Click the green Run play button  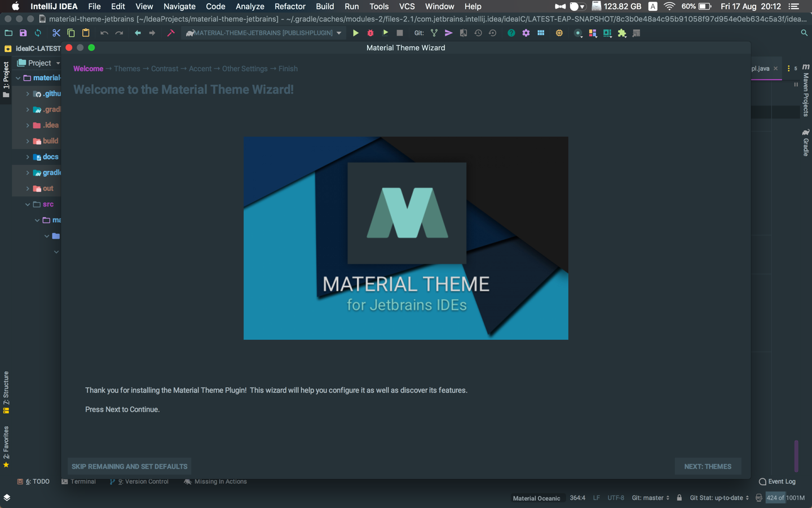tap(356, 33)
